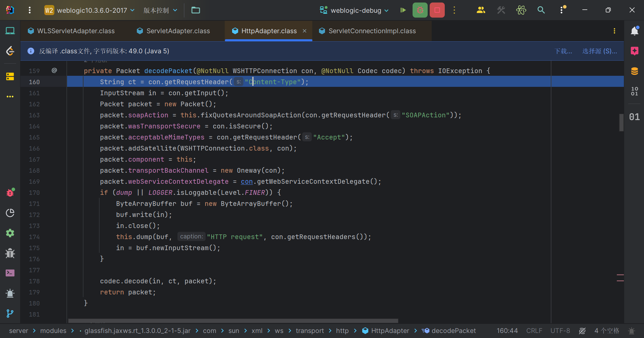Open IDE settings and updates dots icon
Image resolution: width=644 pixels, height=338 pixels.
562,10
